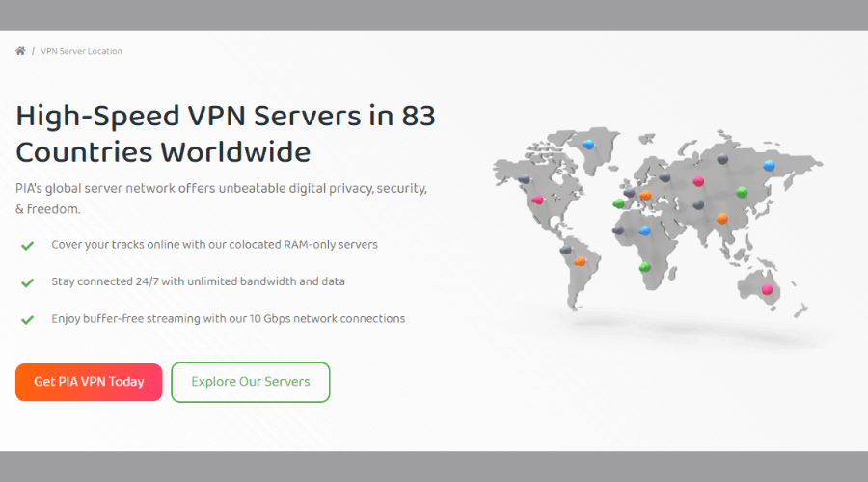868x482 pixels.
Task: Select the gray pin on western Canada
Action: click(524, 178)
